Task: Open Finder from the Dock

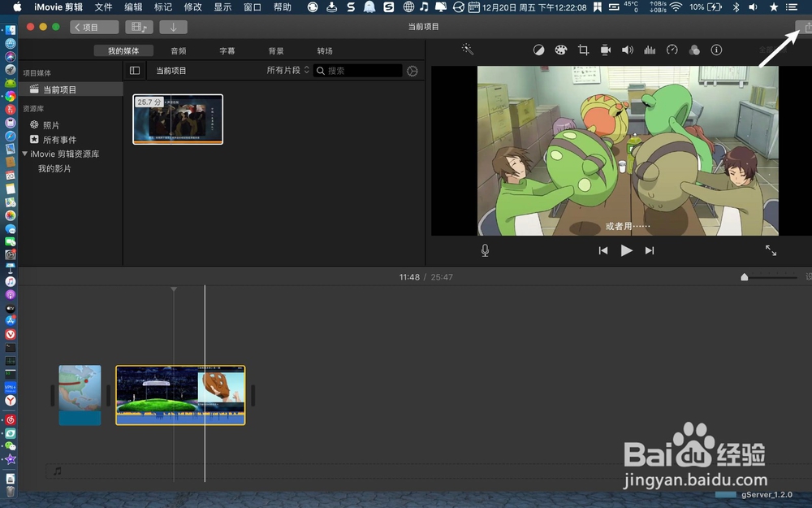Action: (11, 30)
